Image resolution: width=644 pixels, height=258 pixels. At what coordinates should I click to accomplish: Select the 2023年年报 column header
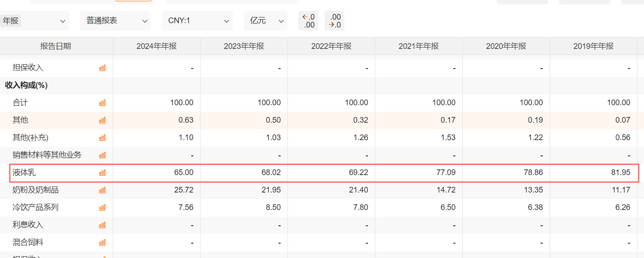(x=244, y=46)
